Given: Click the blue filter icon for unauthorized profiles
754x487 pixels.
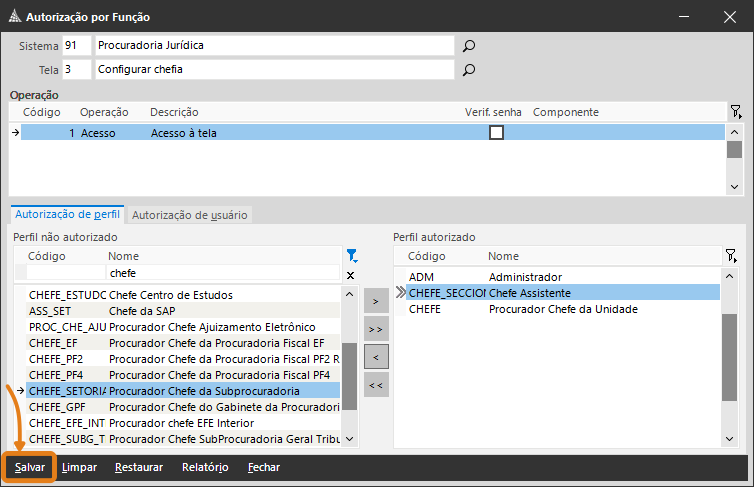Looking at the screenshot, I should [351, 256].
